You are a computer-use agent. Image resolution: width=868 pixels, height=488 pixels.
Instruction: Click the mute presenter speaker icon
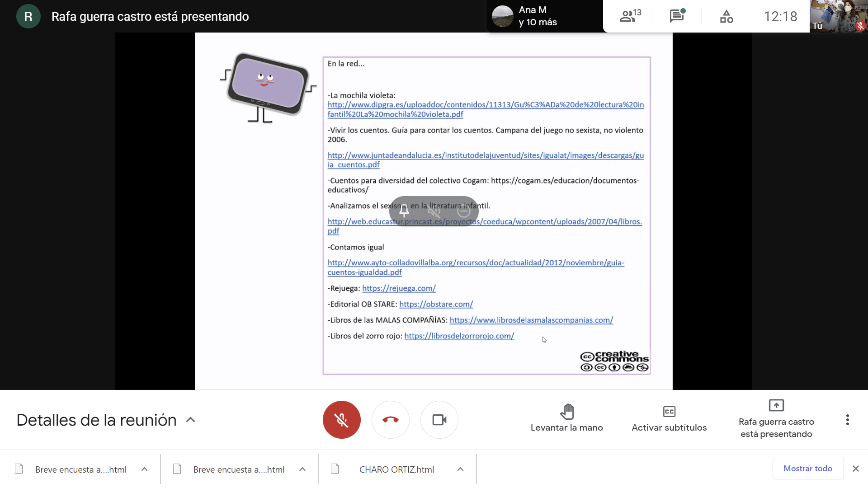434,211
